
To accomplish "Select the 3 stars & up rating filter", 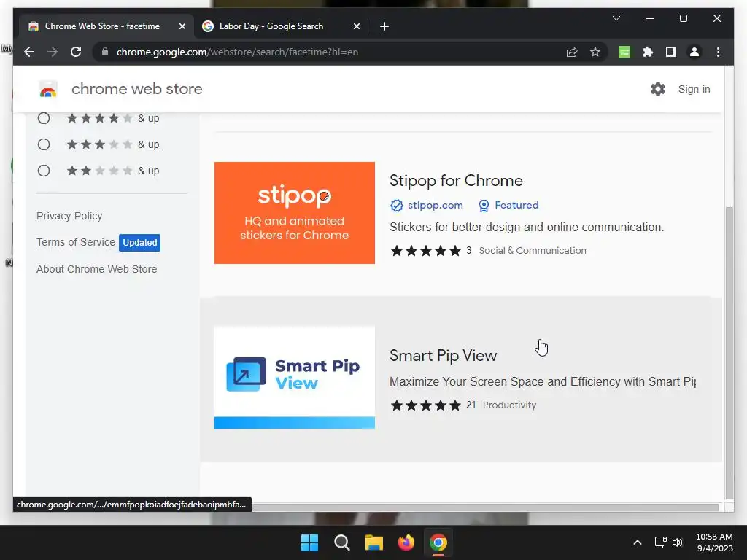I will tap(44, 144).
